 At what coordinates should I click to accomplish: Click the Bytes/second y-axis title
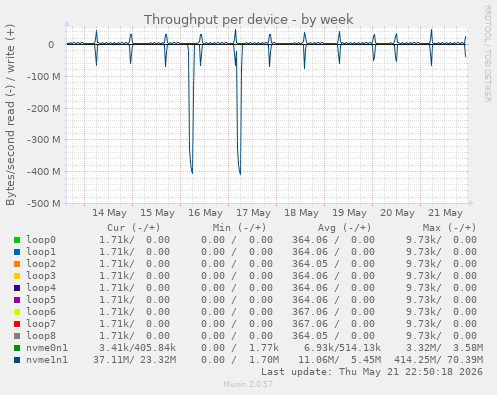click(10, 115)
